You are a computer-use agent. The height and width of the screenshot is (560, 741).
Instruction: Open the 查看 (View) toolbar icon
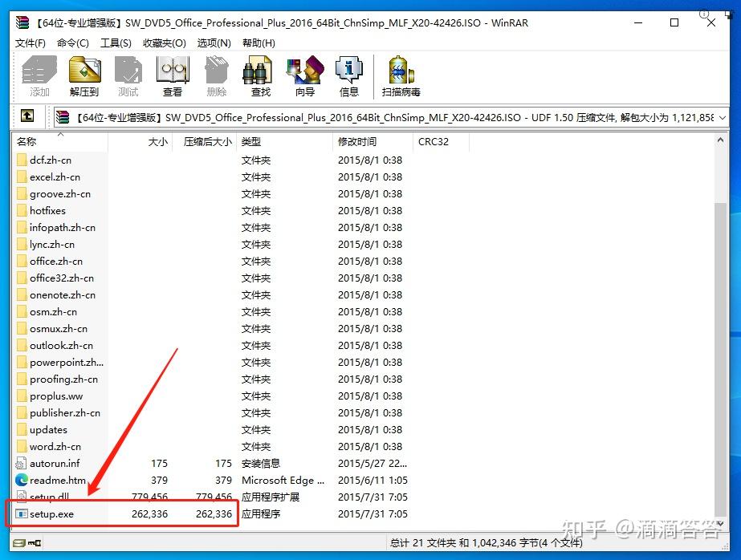tap(173, 76)
